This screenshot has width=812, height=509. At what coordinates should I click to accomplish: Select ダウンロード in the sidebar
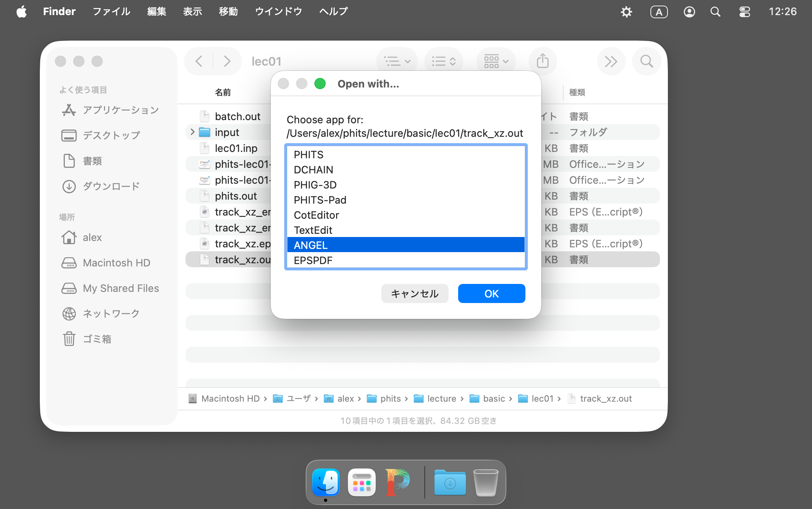(x=111, y=186)
